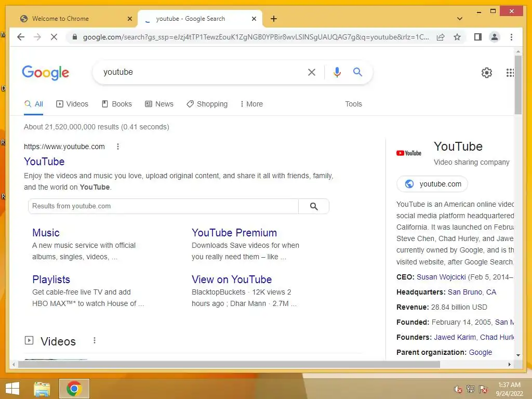Click the Chrome taskbar icon
The width and height of the screenshot is (532, 399).
(x=74, y=389)
